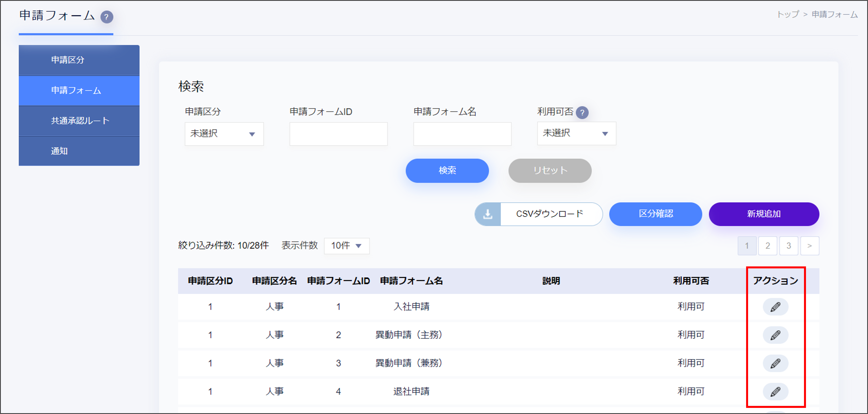Edit 異動申請（兼務）using its pencil icon
The image size is (868, 414).
coord(775,363)
